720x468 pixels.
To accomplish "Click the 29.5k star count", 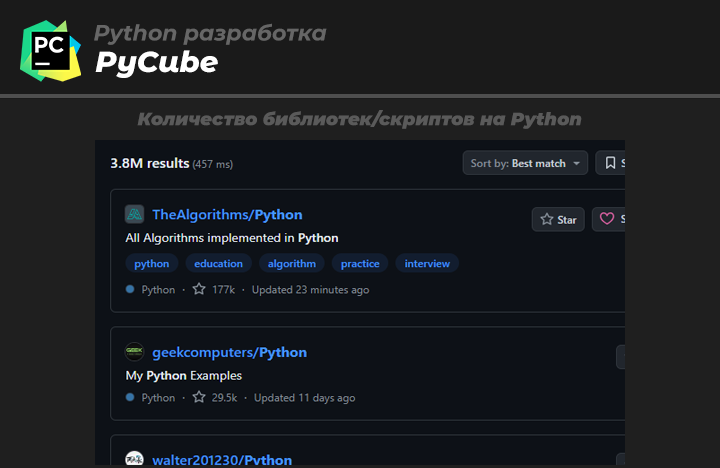I will tap(224, 398).
